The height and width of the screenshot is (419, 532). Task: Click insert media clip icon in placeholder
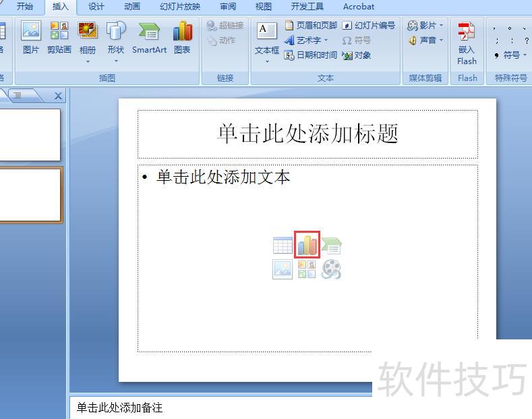[x=331, y=269]
